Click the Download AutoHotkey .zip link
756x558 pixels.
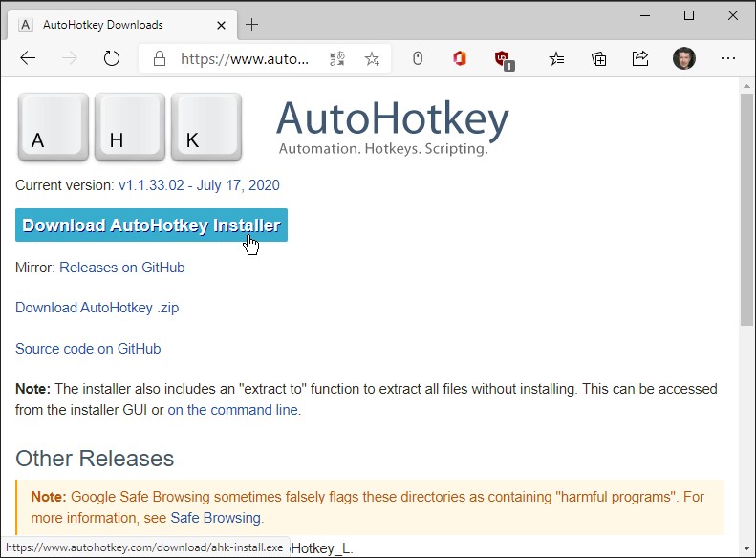97,308
